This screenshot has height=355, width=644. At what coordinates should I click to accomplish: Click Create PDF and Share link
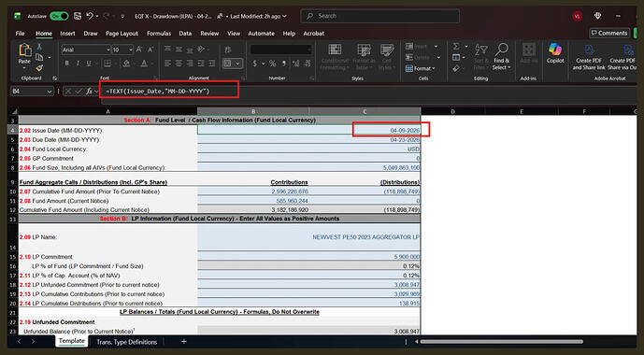(589, 57)
